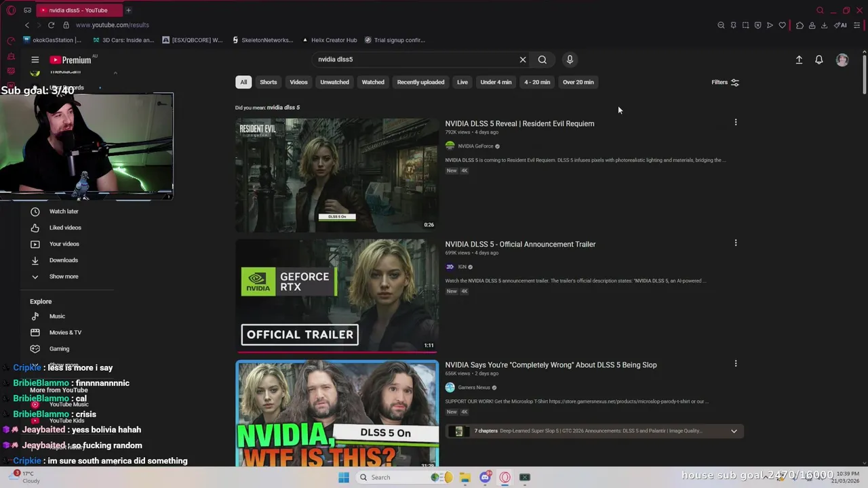Open 'Completely Wrong' About DLSS 5 video title
This screenshot has width=868, height=488.
tap(551, 365)
